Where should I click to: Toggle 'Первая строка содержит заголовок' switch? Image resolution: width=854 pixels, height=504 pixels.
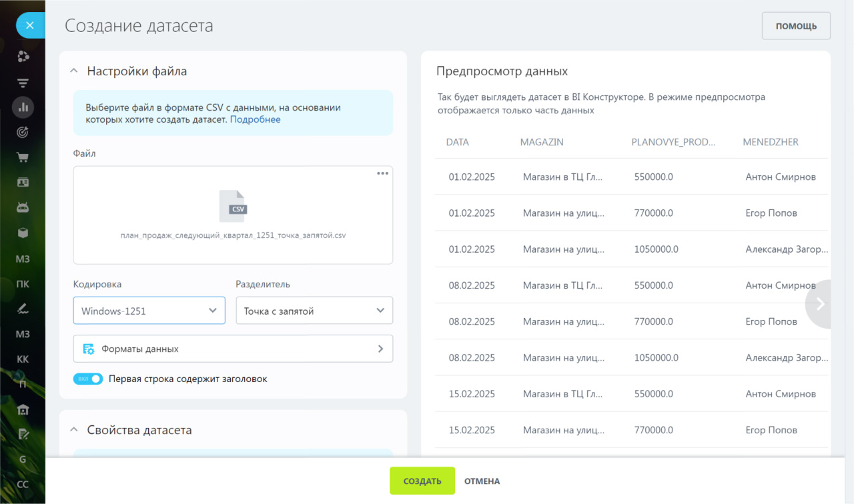(x=88, y=379)
